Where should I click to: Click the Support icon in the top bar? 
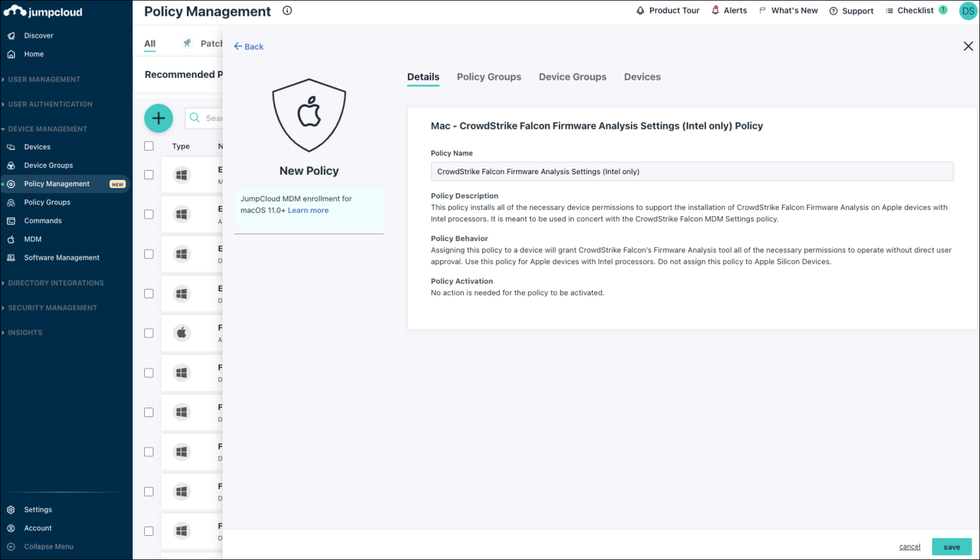point(851,10)
